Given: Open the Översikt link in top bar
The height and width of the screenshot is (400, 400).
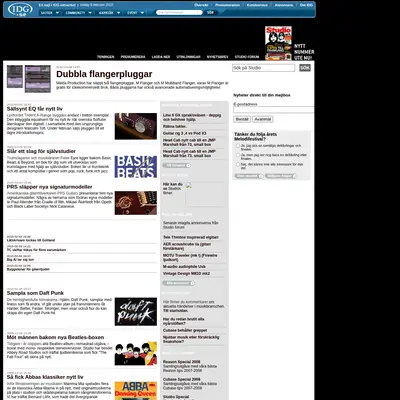Looking at the screenshot, I should [201, 5].
